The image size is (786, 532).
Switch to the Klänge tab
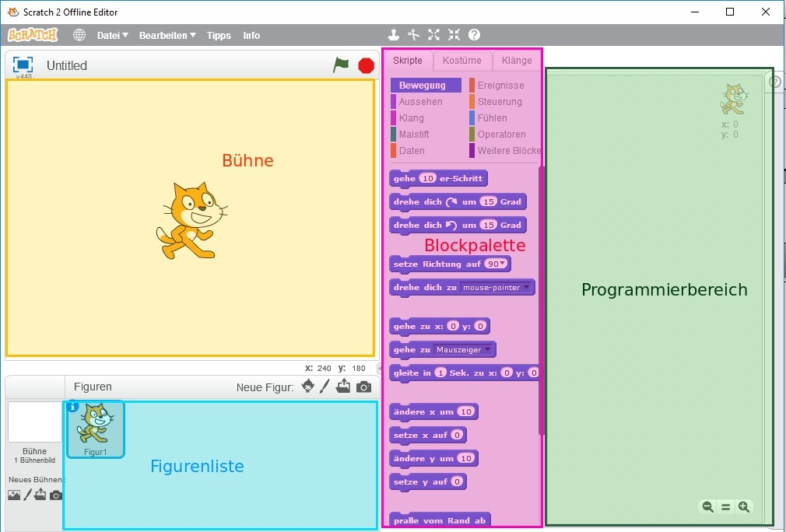(516, 61)
